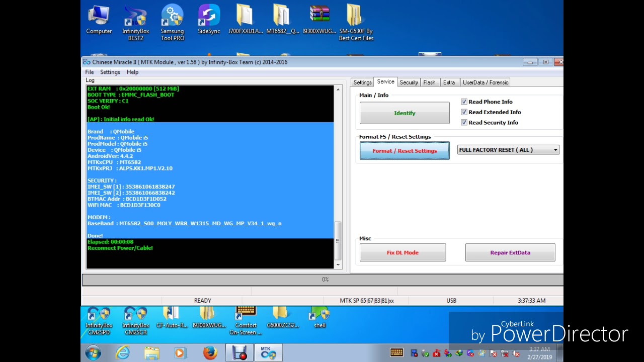
Task: Switch to screen recorder taskbar item
Action: click(x=239, y=353)
